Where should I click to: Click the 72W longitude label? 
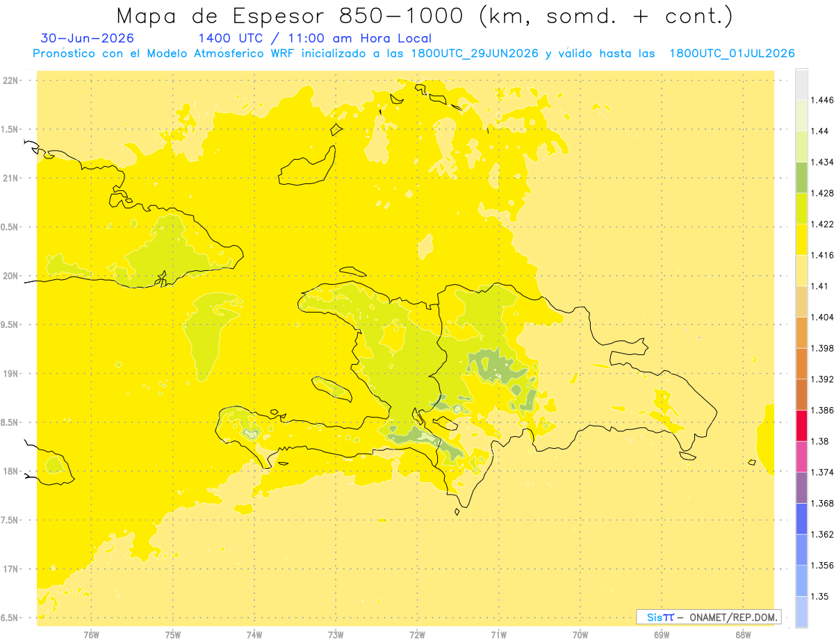click(x=417, y=634)
